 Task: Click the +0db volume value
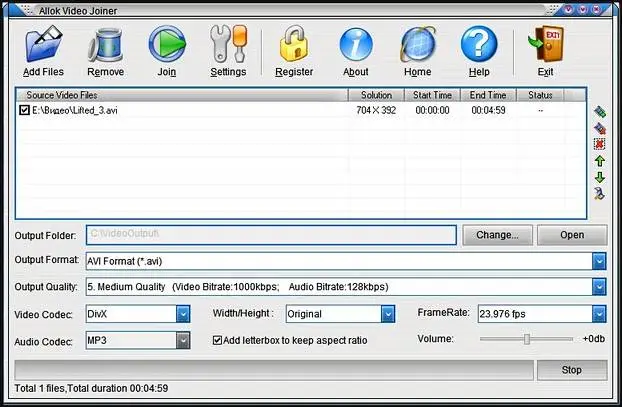coord(594,339)
